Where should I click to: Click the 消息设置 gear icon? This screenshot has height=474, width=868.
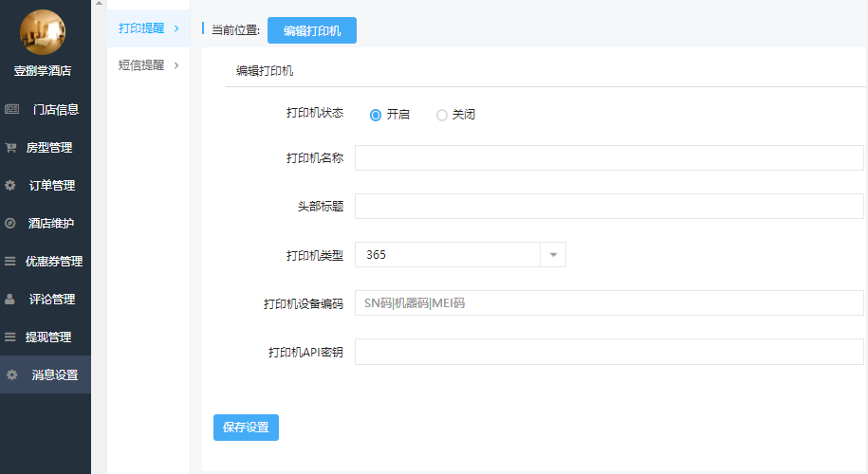coord(11,375)
